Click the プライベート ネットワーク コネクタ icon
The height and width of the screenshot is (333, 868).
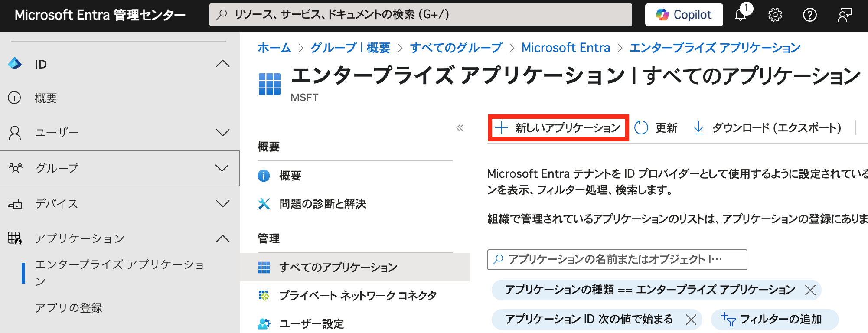click(264, 296)
